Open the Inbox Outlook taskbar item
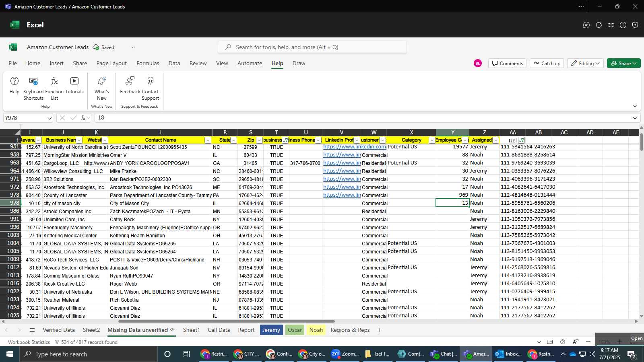 pos(508,354)
